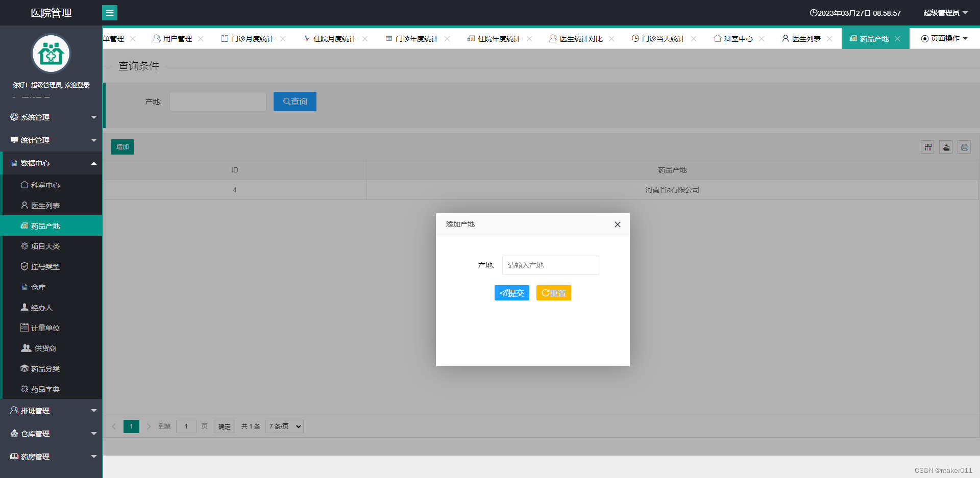The image size is (980, 478).
Task: Close the 添加产地 dialog
Action: click(x=618, y=224)
